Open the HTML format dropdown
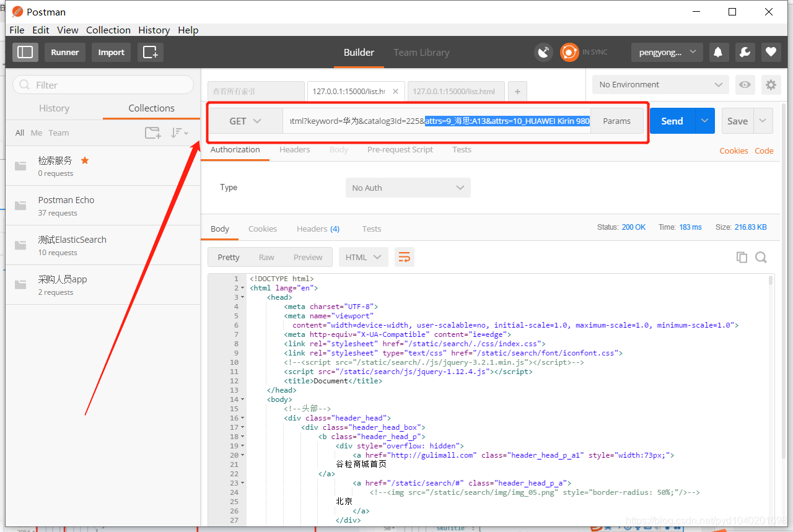Image resolution: width=793 pixels, height=532 pixels. pyautogui.click(x=363, y=257)
